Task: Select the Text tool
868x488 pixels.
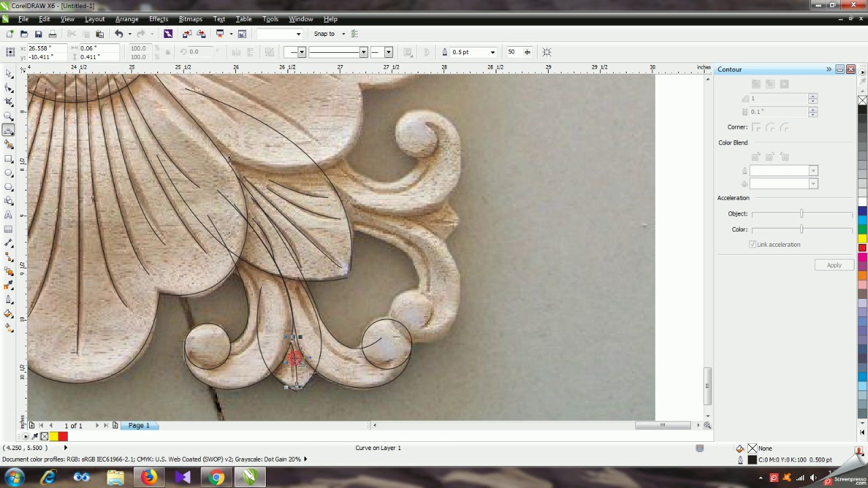Action: pyautogui.click(x=9, y=215)
